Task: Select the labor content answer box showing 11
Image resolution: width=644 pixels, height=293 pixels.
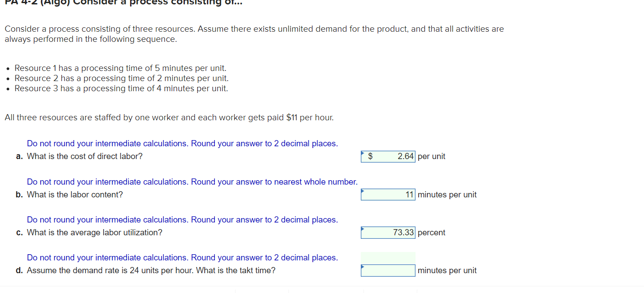Action: click(x=388, y=194)
